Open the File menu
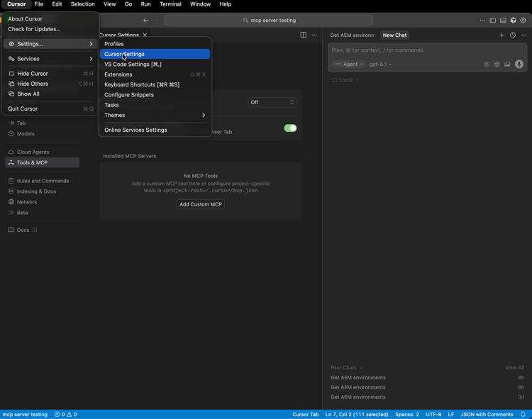This screenshot has height=419, width=532. click(39, 4)
